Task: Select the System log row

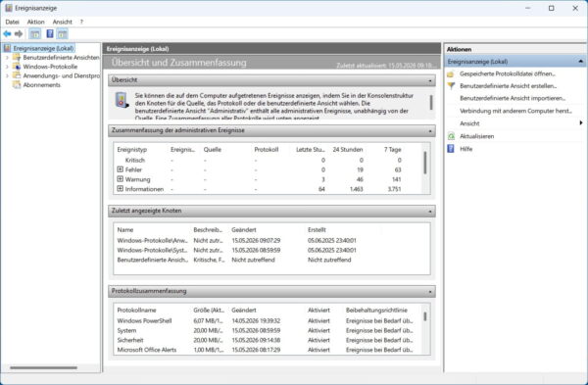Action: (x=267, y=331)
